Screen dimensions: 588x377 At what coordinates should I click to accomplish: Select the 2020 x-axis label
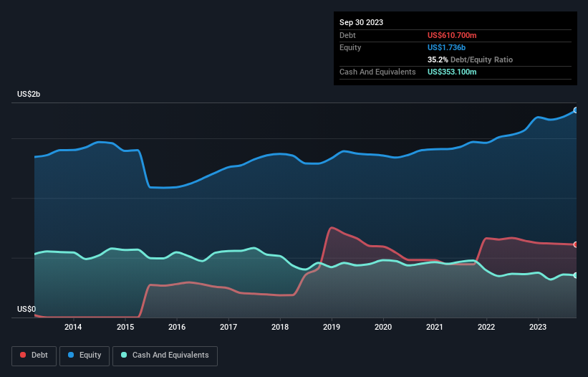pos(383,327)
